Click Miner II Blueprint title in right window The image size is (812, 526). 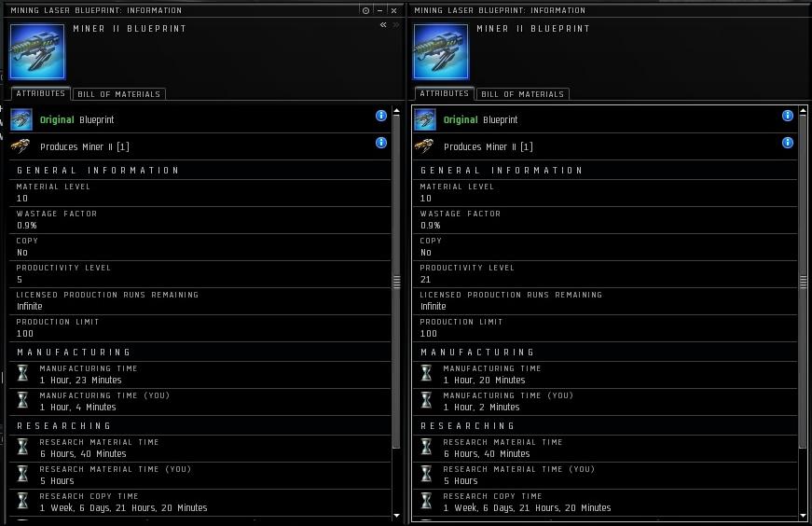point(533,29)
